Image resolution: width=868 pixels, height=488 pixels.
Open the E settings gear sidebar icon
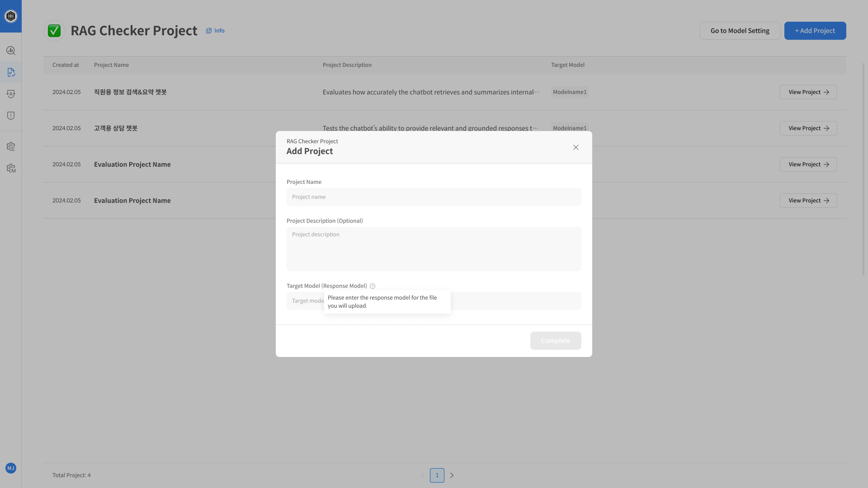[x=11, y=146]
